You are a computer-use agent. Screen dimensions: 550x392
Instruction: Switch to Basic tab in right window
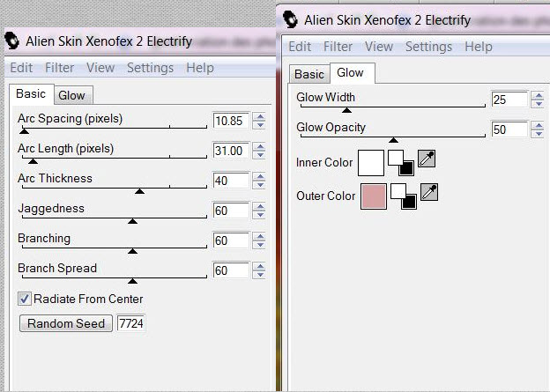click(x=309, y=74)
